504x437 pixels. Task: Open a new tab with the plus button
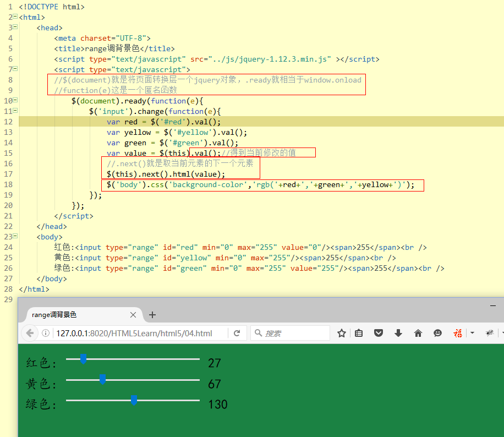pyautogui.click(x=152, y=315)
